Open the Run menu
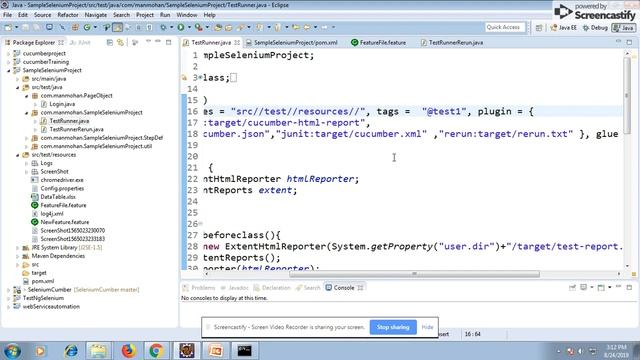 (x=165, y=15)
